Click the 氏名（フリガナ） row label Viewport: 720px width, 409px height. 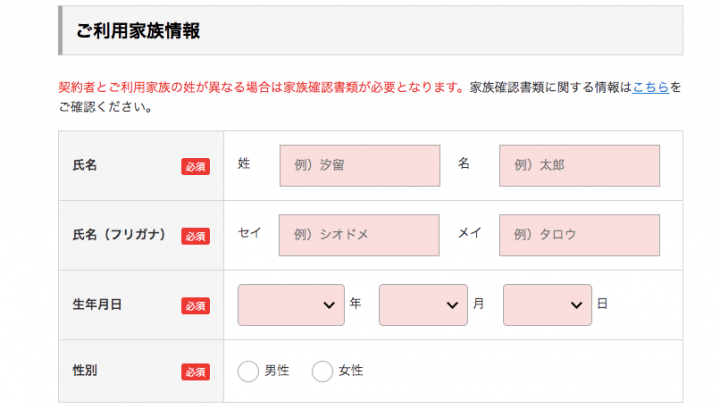[115, 235]
